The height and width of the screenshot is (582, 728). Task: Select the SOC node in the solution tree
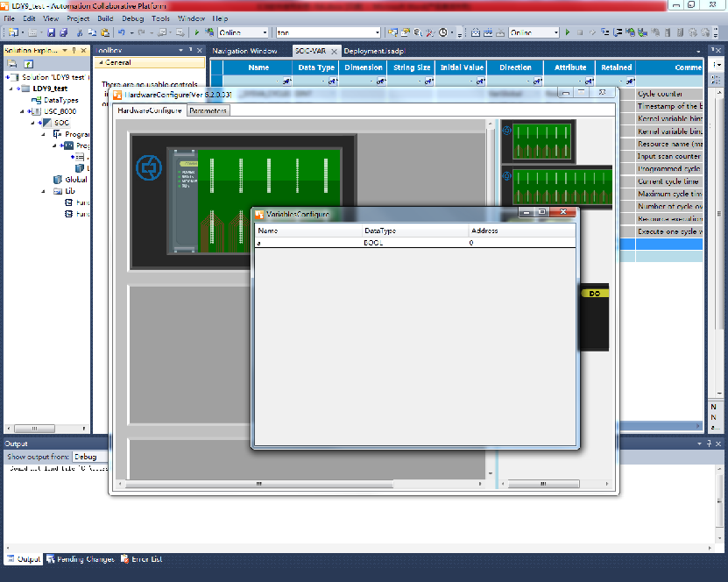click(x=61, y=123)
